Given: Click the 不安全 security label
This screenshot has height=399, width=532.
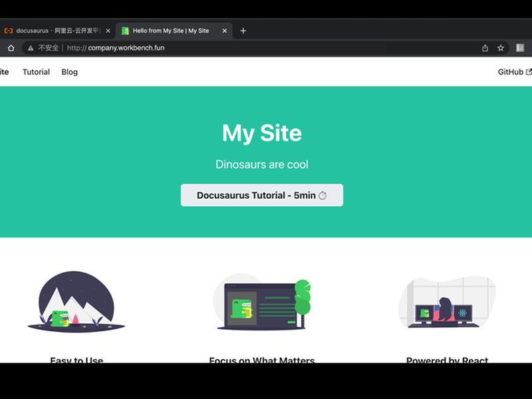Looking at the screenshot, I should coord(48,48).
